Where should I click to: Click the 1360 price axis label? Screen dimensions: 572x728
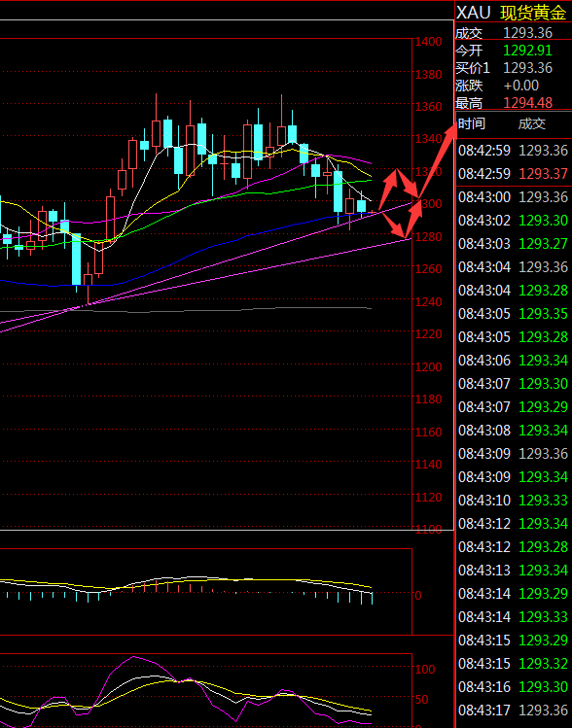coord(428,106)
